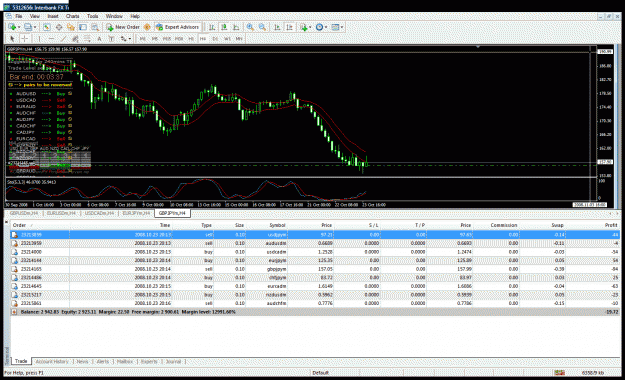This screenshot has width=625, height=380.
Task: Switch timeframe to D1
Action: [x=215, y=39]
